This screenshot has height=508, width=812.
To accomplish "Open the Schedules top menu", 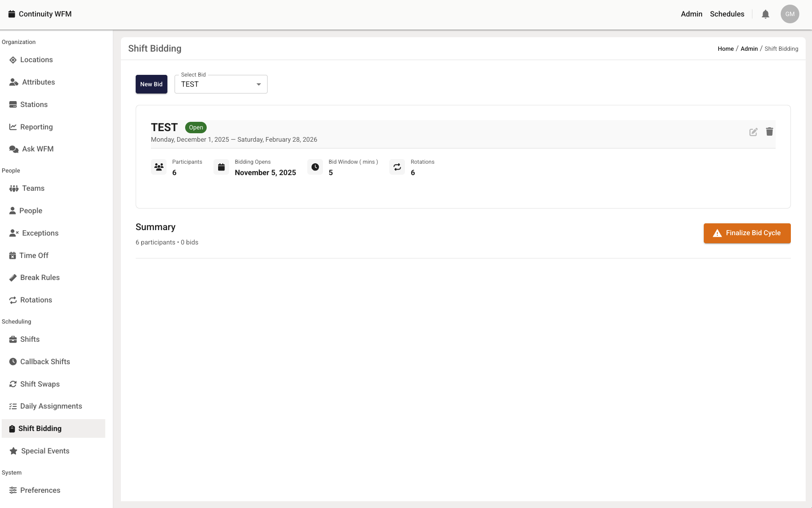I will pos(727,14).
